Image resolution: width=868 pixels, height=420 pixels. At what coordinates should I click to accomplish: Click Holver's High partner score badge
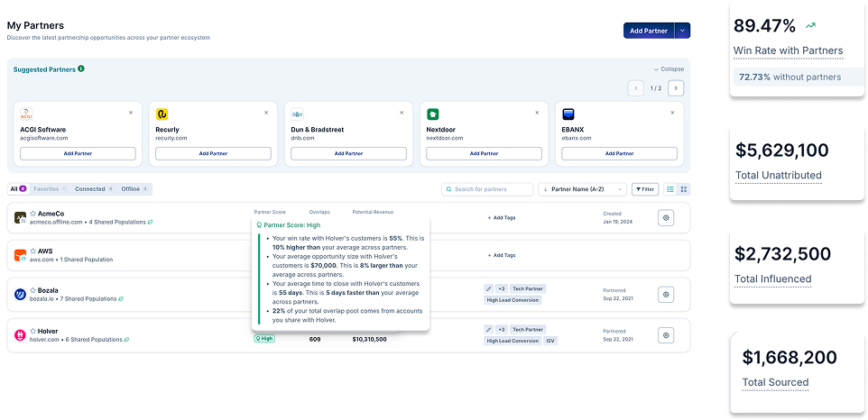tap(264, 339)
